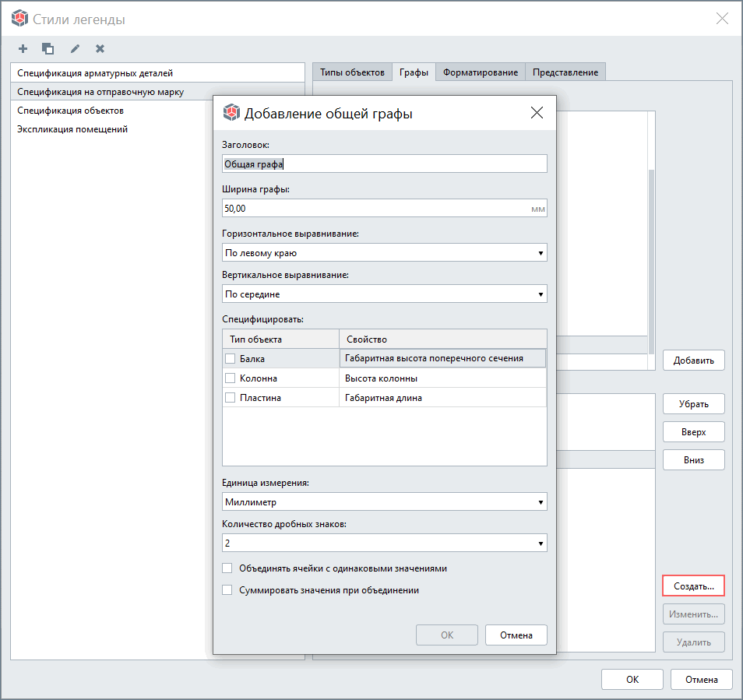Click the Тип объекта column header
Screen dimensions: 743x700
coord(280,339)
